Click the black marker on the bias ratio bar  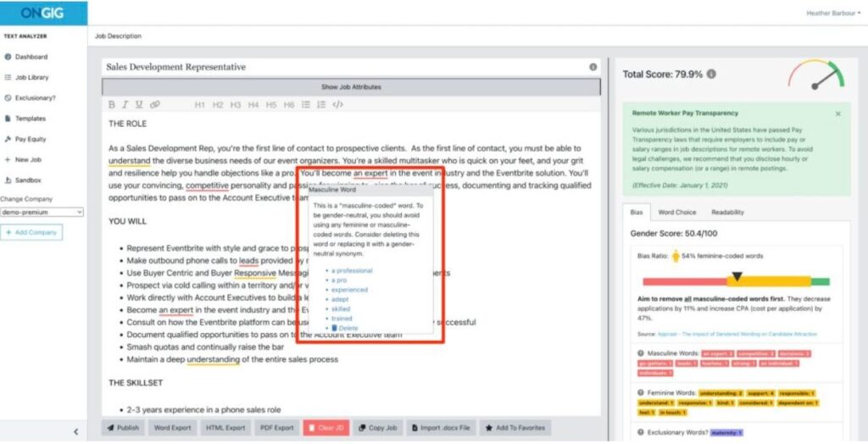click(737, 275)
